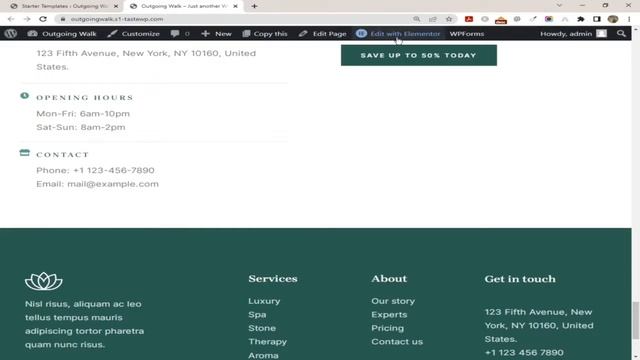Click the browser back arrow
Screen dimensions: 640x360
point(11,19)
